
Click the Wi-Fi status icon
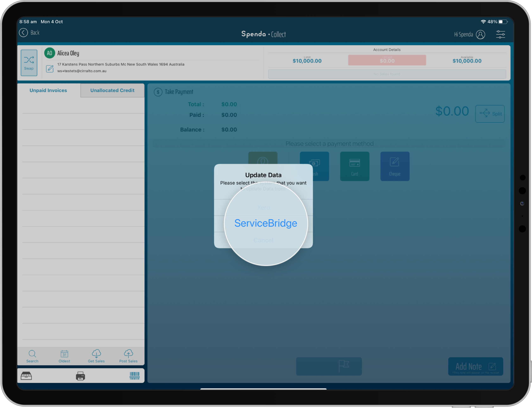pyautogui.click(x=483, y=22)
